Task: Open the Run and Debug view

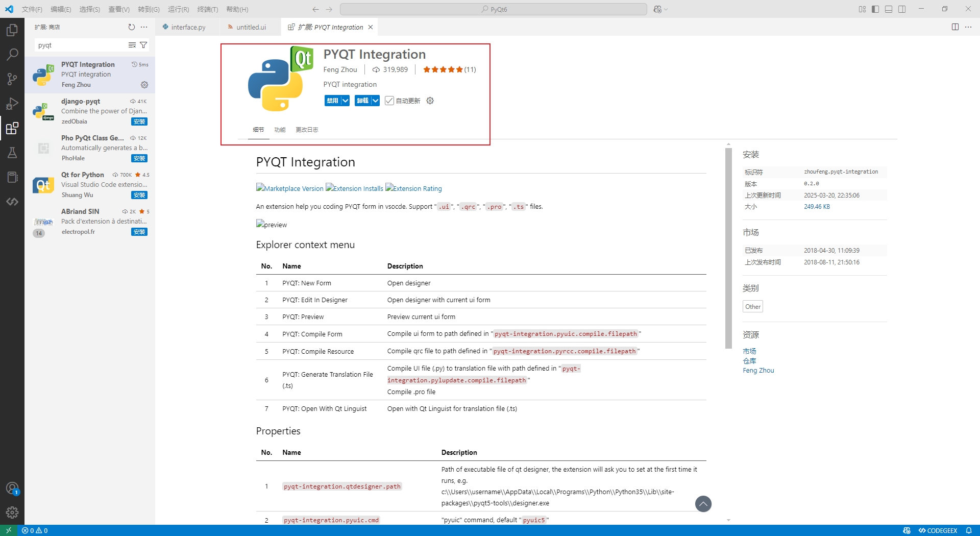Action: coord(12,104)
